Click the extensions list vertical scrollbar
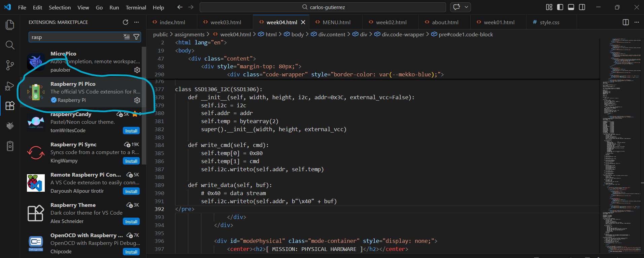The width and height of the screenshot is (644, 258). click(x=144, y=106)
